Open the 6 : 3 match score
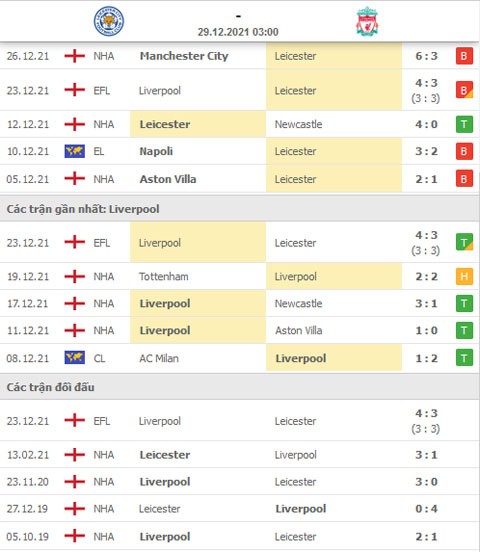Screen dimensions: 480x552 tap(426, 56)
